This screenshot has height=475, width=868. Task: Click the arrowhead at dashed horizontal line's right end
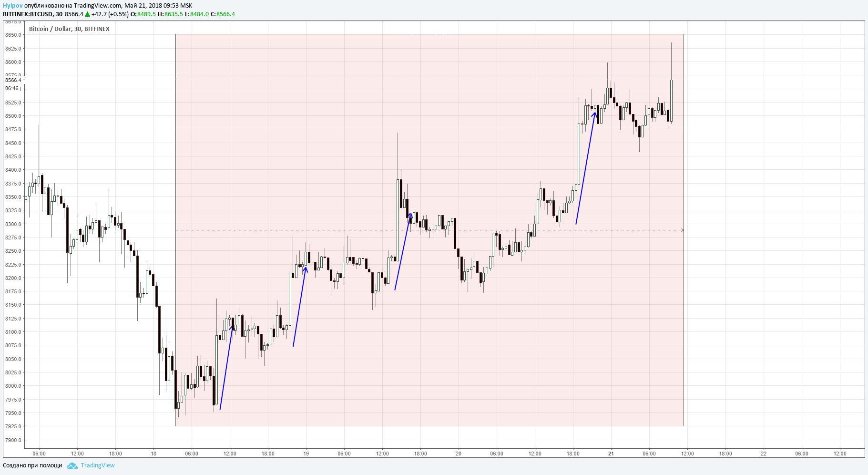[x=682, y=230]
